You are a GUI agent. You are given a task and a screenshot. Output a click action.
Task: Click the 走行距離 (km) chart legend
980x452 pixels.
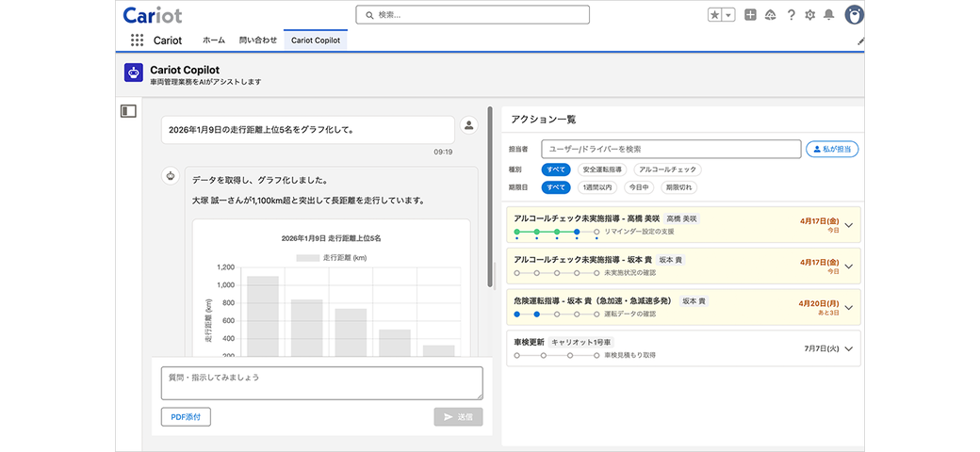[332, 258]
